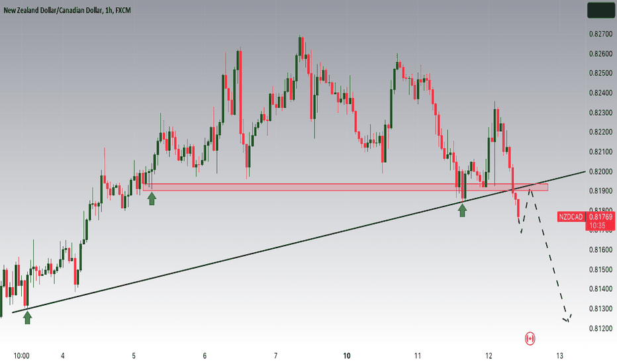617x364 pixels.
Task: Click the 0.82600 price axis label
Action: coord(600,54)
